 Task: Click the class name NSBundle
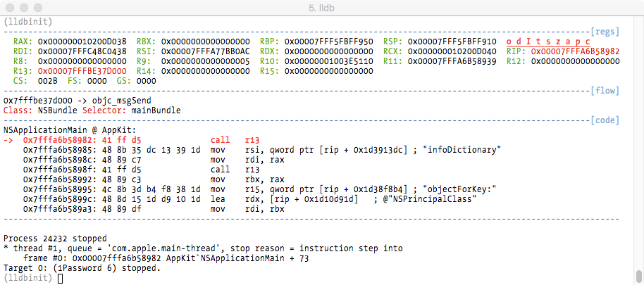(58, 110)
